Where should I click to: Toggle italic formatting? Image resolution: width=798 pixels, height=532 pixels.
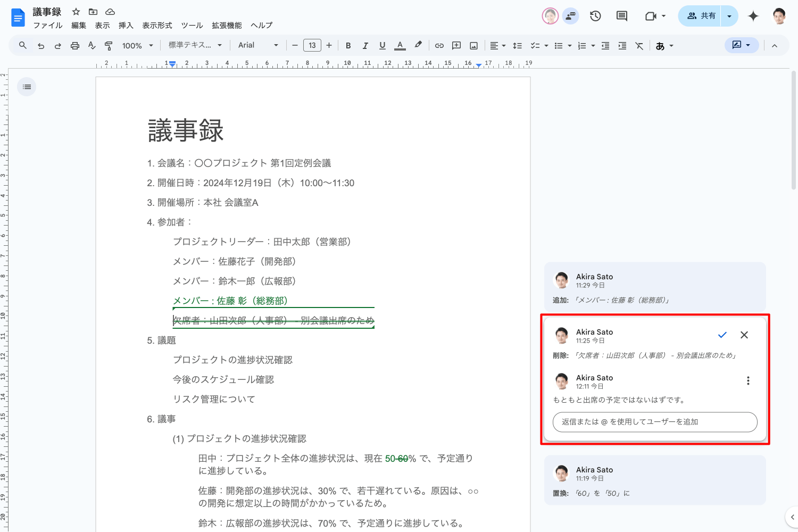pyautogui.click(x=365, y=46)
